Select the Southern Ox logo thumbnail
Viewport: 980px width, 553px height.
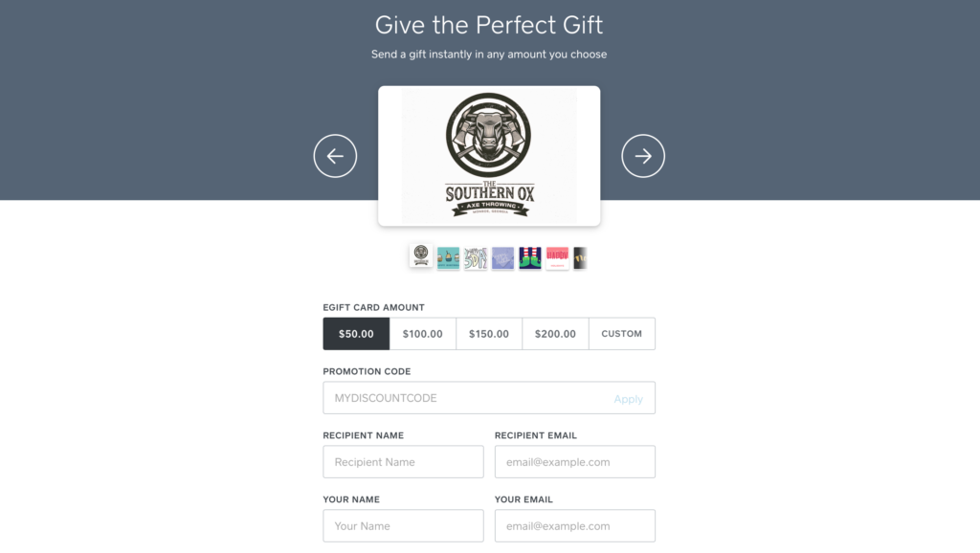pyautogui.click(x=421, y=255)
